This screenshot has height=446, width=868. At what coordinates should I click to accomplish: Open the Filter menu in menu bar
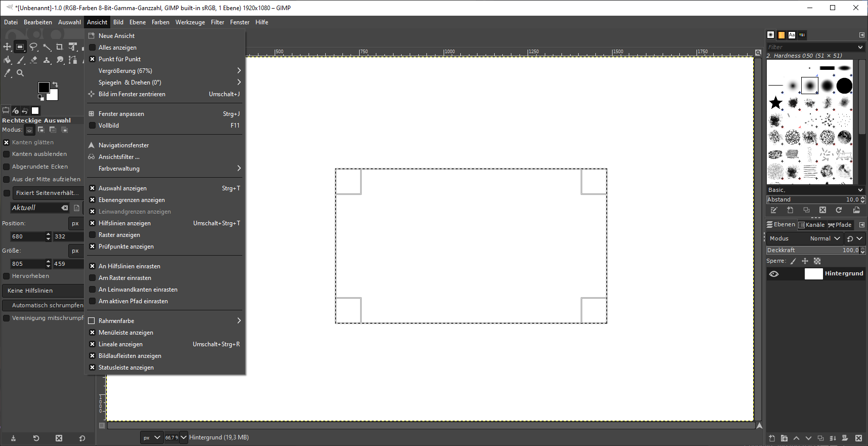[217, 22]
